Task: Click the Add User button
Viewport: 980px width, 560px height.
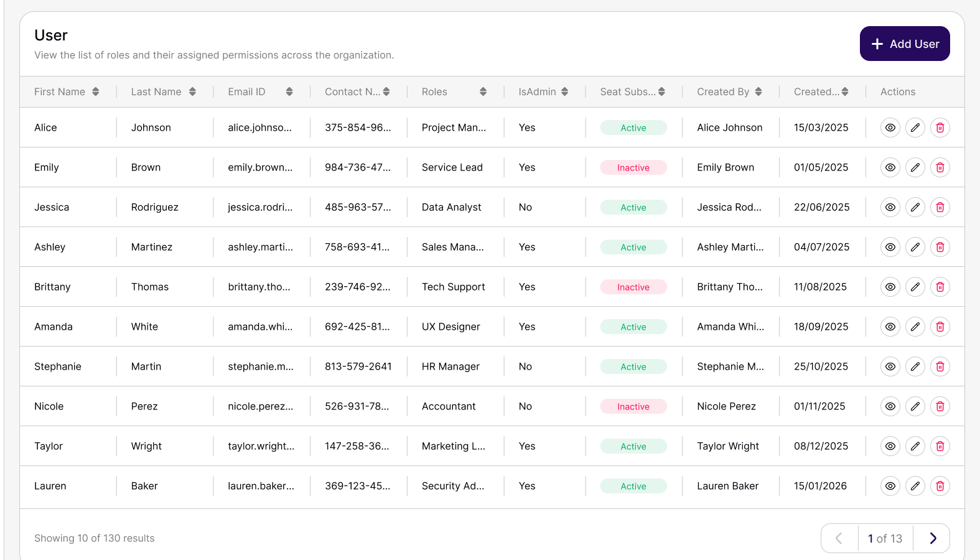Action: click(x=905, y=44)
